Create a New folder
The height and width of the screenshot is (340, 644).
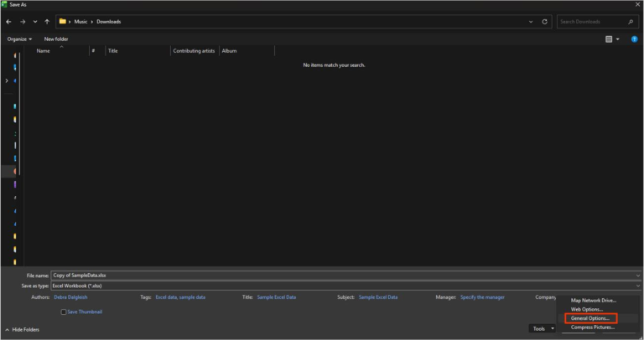click(56, 39)
